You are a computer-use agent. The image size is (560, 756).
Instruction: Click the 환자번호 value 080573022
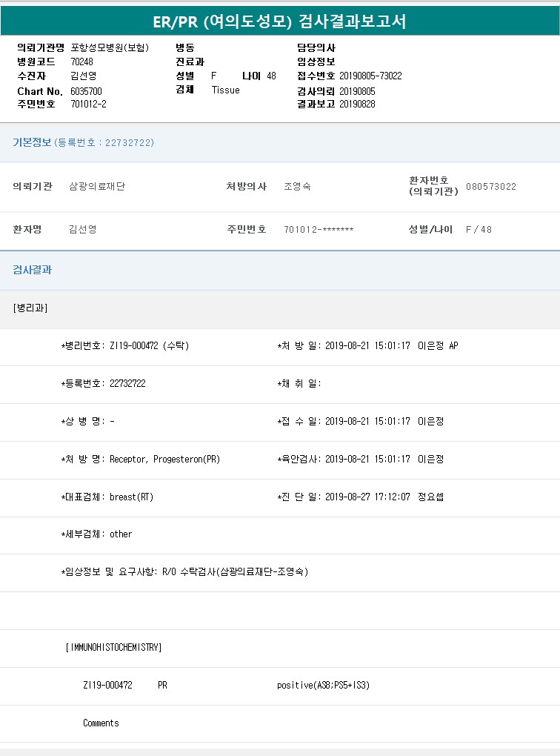[490, 187]
